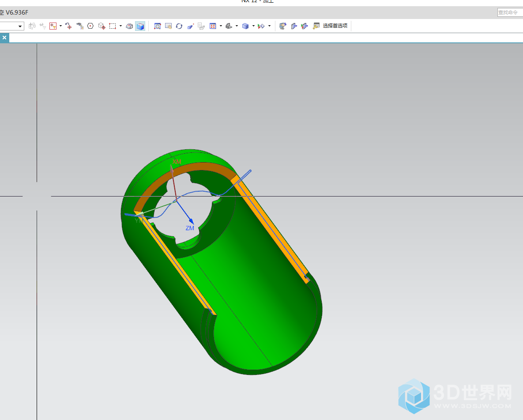Click the Find in Navigator binoculars icon
Image resolution: width=523 pixels, height=420 pixels.
80,26
